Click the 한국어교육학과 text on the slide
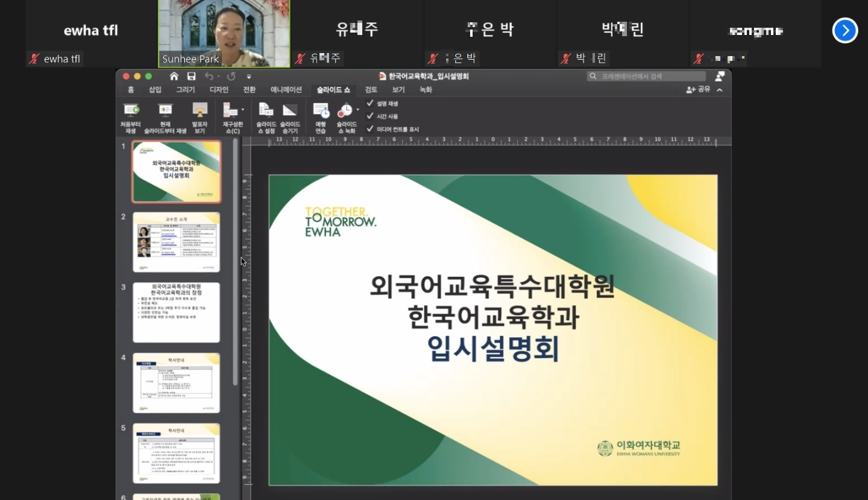The width and height of the screenshot is (868, 500). pyautogui.click(x=493, y=317)
